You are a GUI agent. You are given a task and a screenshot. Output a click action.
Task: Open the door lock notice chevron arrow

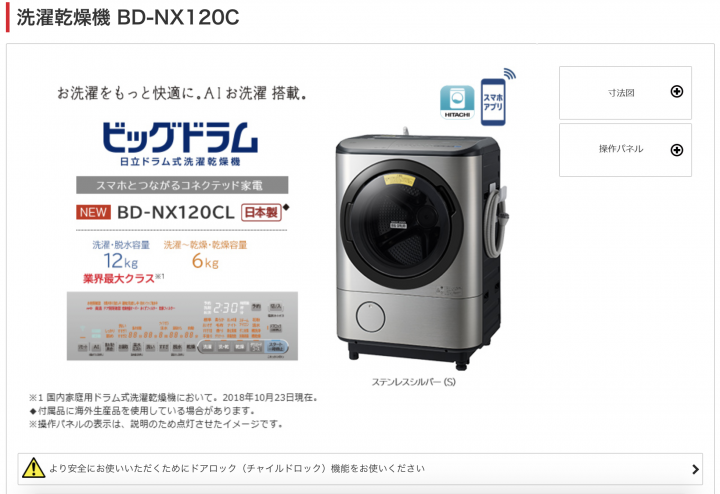click(695, 469)
